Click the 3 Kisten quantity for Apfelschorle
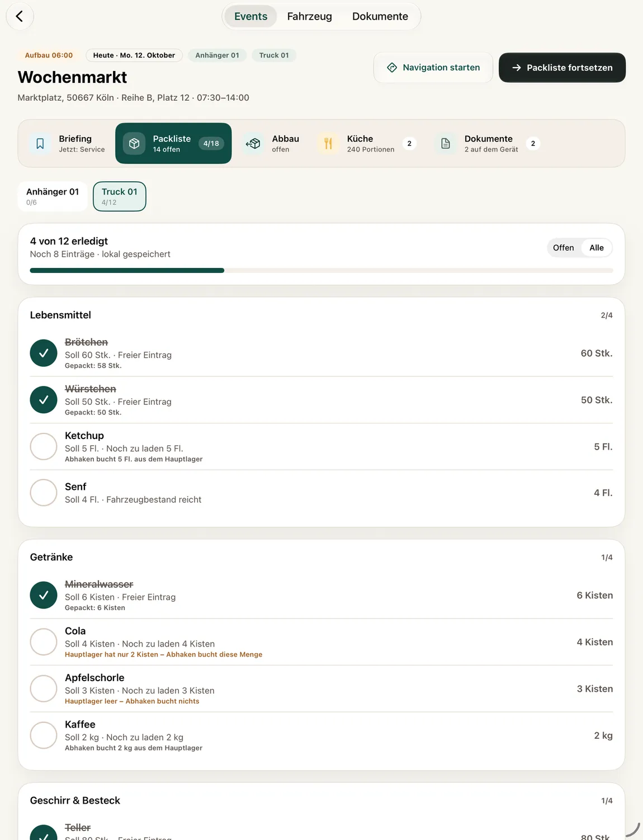Image resolution: width=643 pixels, height=840 pixels. [595, 689]
